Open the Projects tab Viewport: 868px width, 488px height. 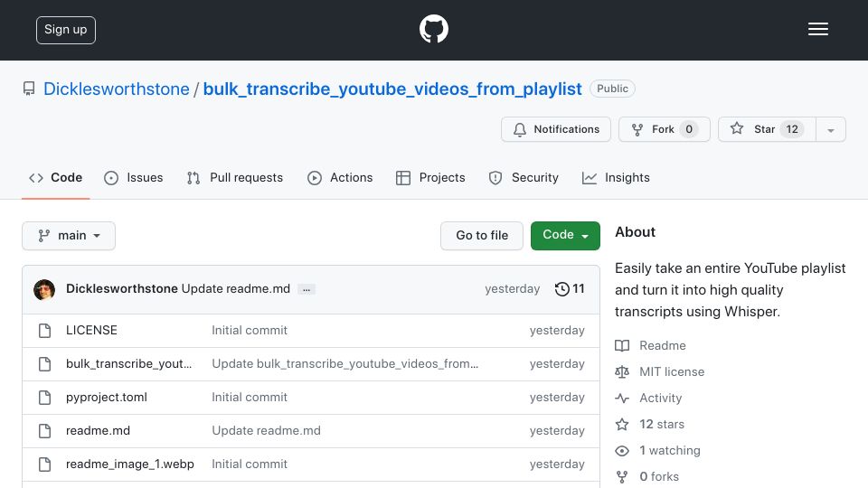tap(430, 178)
